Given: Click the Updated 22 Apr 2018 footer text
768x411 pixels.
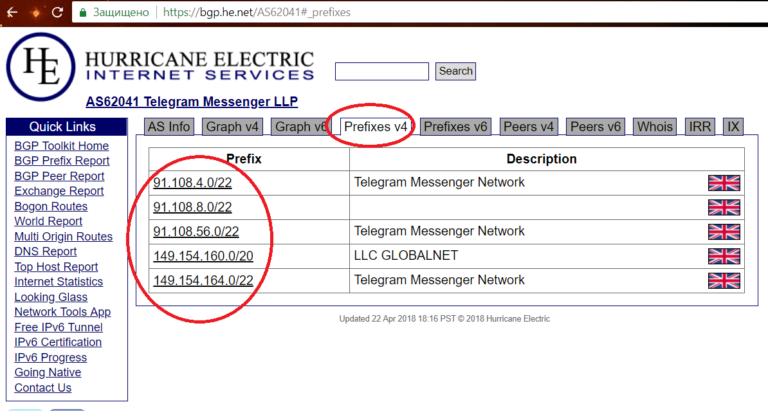Looking at the screenshot, I should tap(444, 319).
